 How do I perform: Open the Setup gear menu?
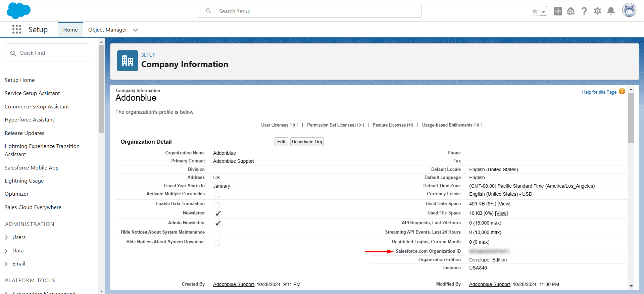tap(597, 11)
